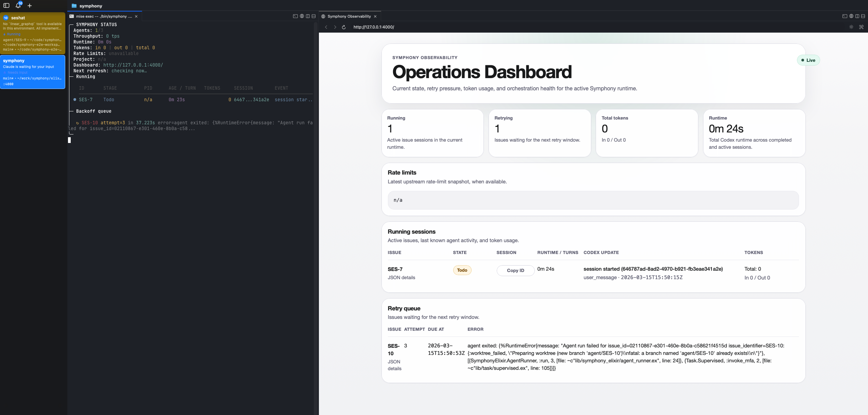Viewport: 868px width, 415px height.
Task: Navigate back in the browser pane
Action: (326, 27)
